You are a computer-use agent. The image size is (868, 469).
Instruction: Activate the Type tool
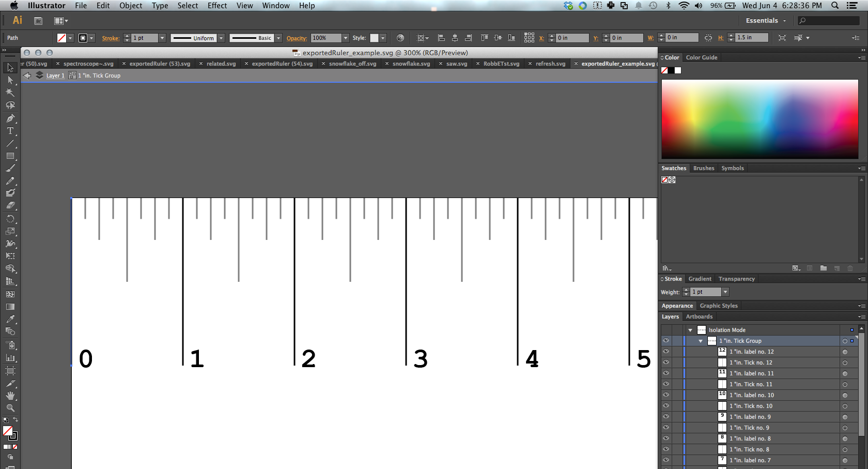(10, 131)
